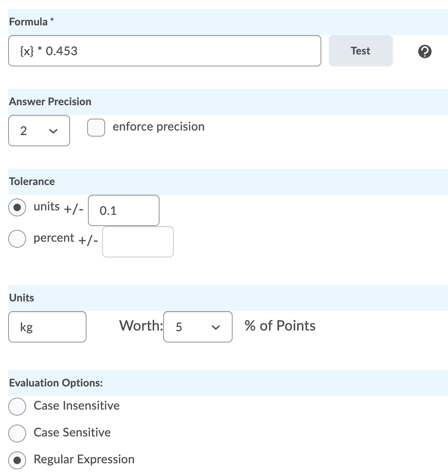
Task: Click the units tolerance value field
Action: tap(123, 211)
